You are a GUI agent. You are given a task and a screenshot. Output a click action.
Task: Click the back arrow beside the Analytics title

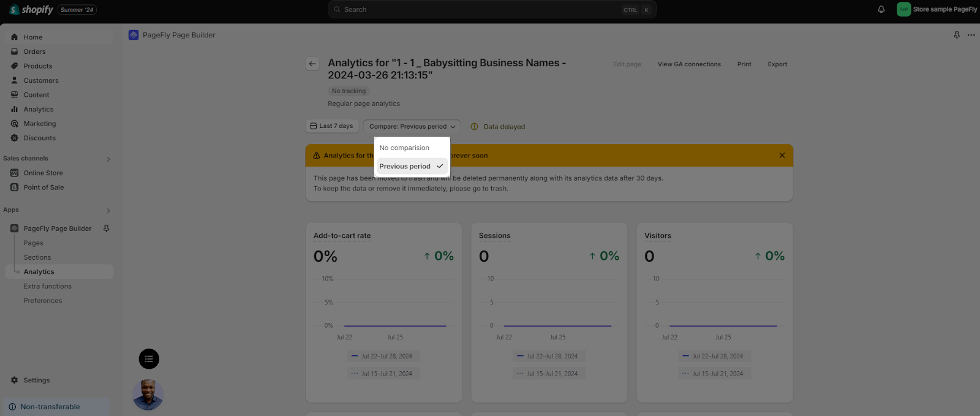[x=312, y=64]
